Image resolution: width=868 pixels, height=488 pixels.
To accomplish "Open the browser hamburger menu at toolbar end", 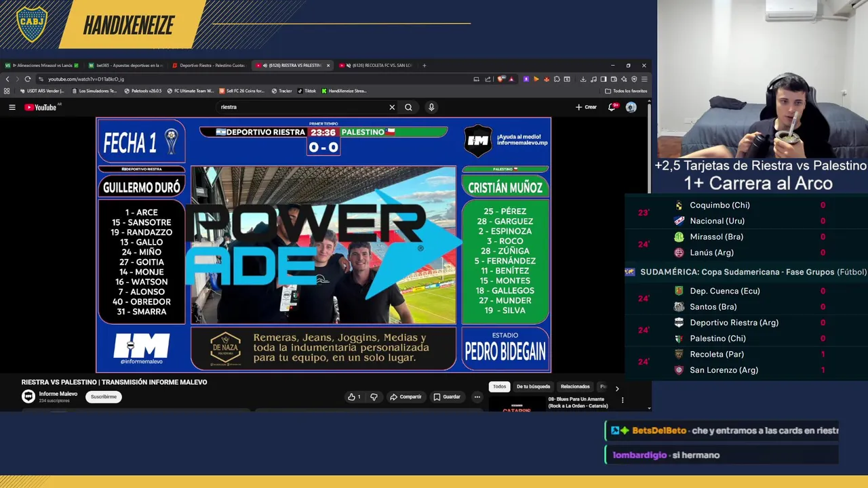I will (x=644, y=79).
